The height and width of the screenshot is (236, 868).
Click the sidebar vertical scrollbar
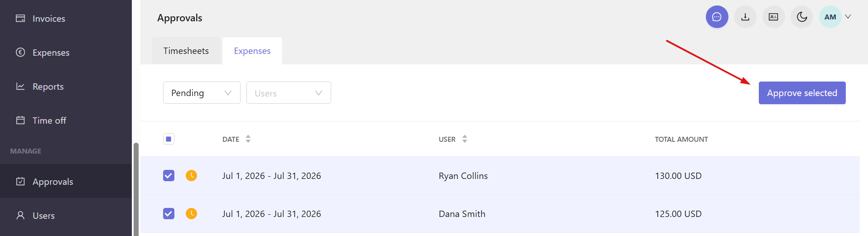(136, 189)
